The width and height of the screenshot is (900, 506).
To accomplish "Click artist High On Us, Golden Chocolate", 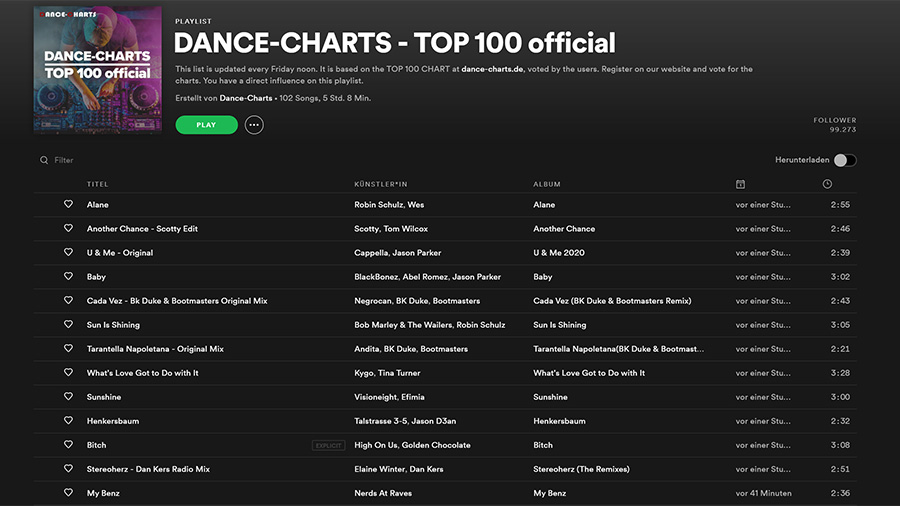I will (412, 445).
